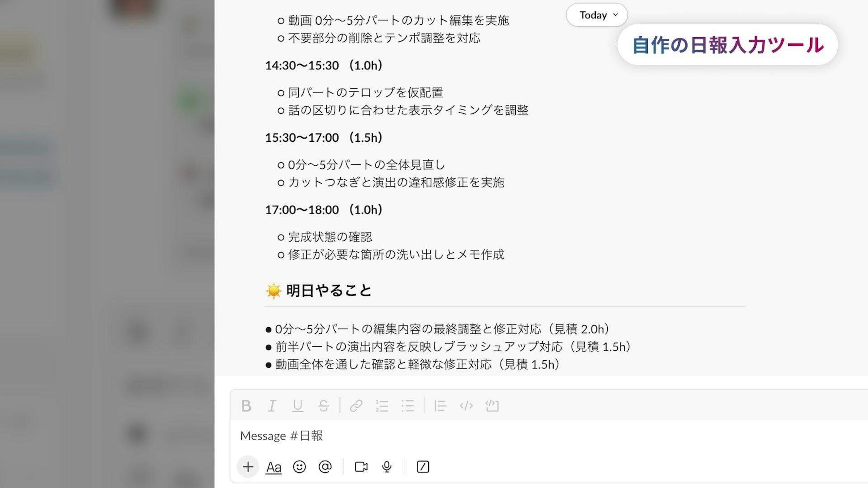Toggle underline formatting button

[x=297, y=406]
